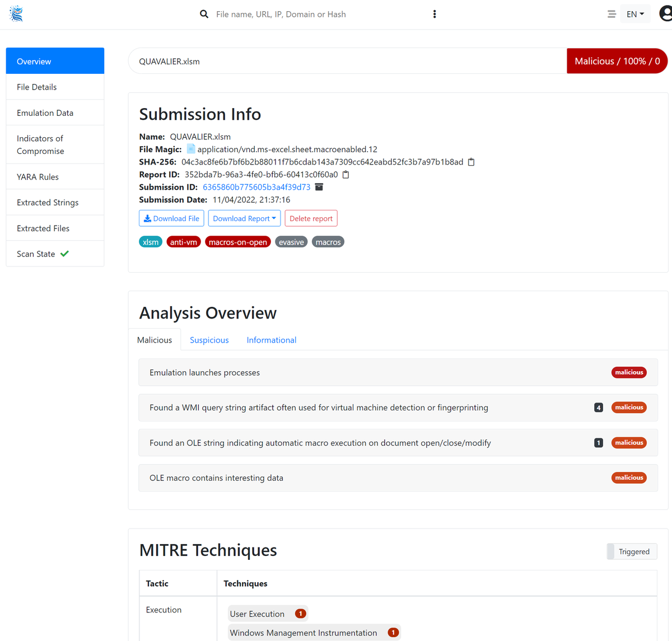Click the macros-on-open tag

click(x=238, y=242)
